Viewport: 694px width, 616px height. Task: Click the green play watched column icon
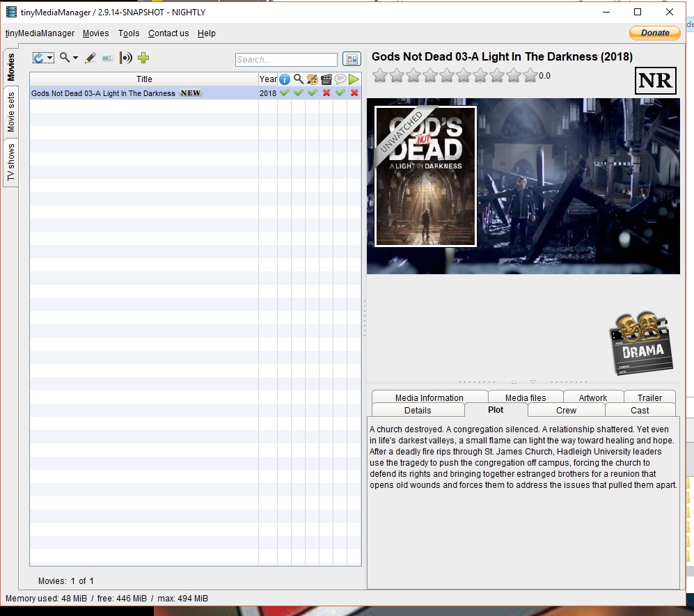click(x=354, y=79)
